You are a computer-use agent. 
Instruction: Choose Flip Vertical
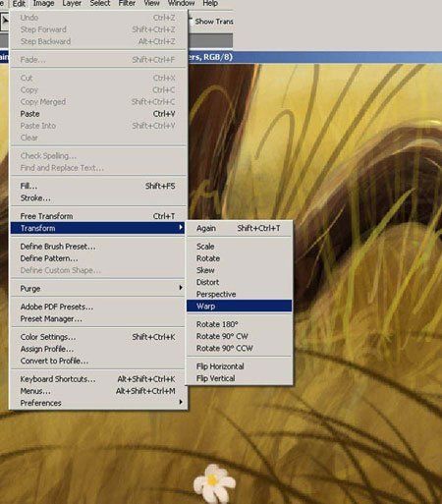pyautogui.click(x=239, y=378)
